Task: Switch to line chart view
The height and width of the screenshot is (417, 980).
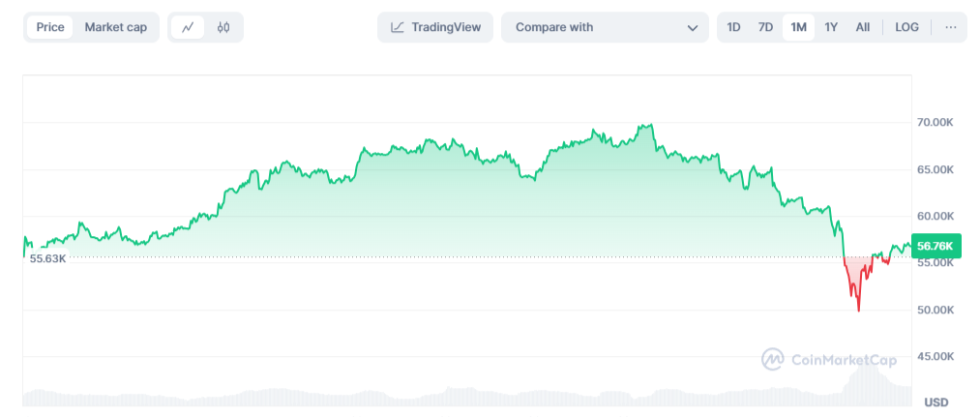Action: click(x=188, y=27)
